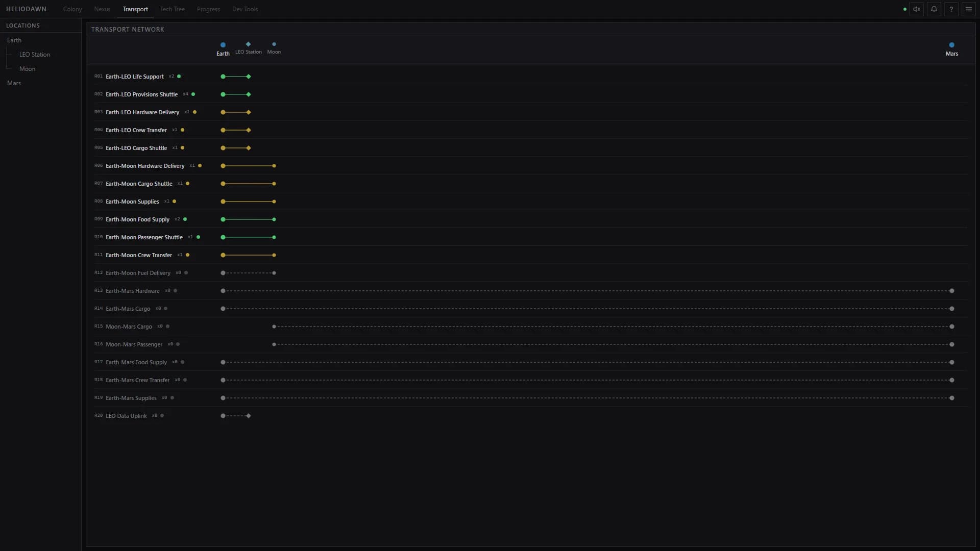Click the Mars planet marker in header

tap(951, 45)
